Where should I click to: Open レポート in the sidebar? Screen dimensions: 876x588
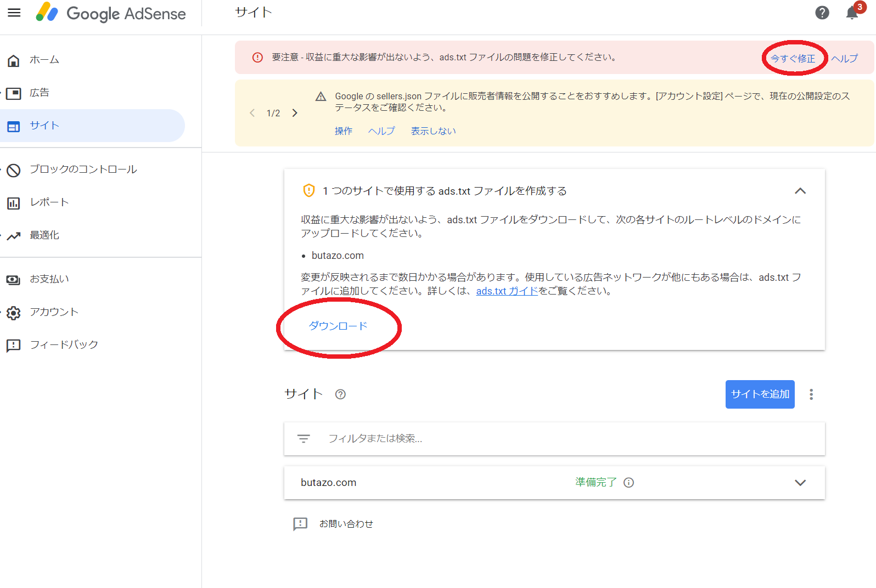[x=49, y=202]
